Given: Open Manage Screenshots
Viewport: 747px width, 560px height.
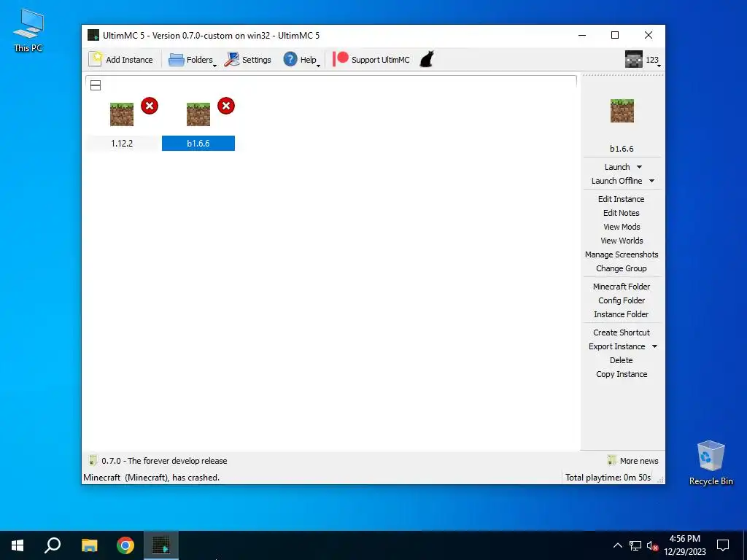Looking at the screenshot, I should click(x=622, y=254).
